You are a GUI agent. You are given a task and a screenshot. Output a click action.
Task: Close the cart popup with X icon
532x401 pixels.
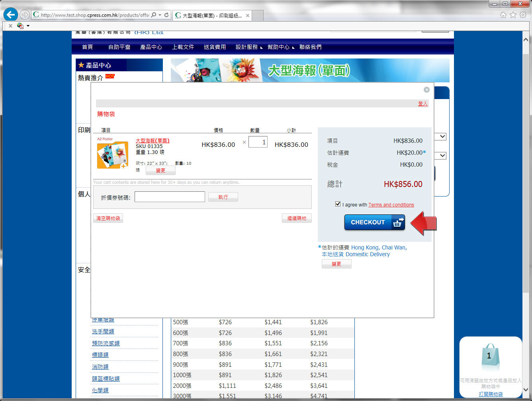pos(426,90)
